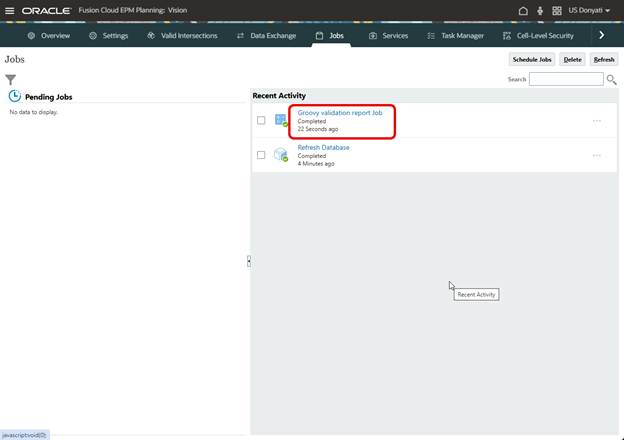The height and width of the screenshot is (440, 624).
Task: Click the accessibility icon in header
Action: (540, 10)
